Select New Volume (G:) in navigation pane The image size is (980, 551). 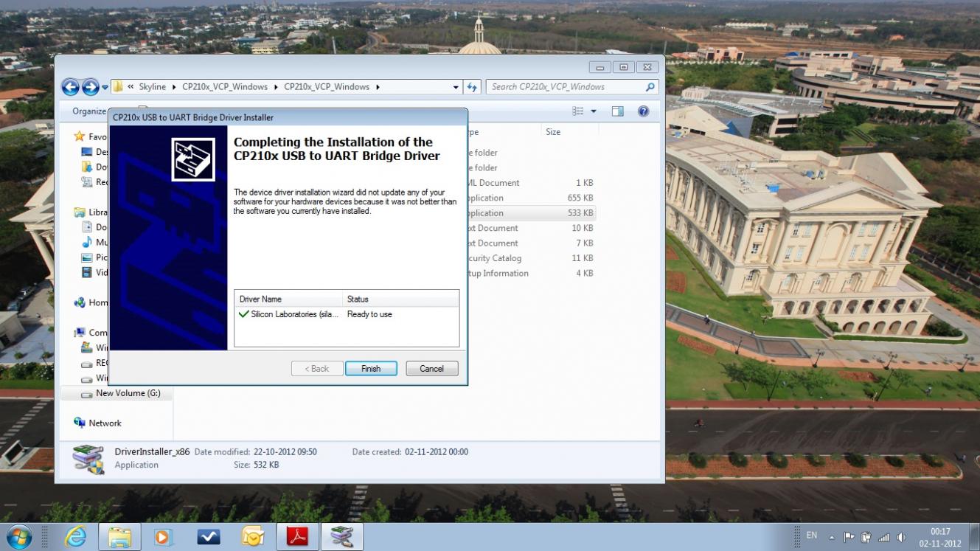tap(128, 393)
